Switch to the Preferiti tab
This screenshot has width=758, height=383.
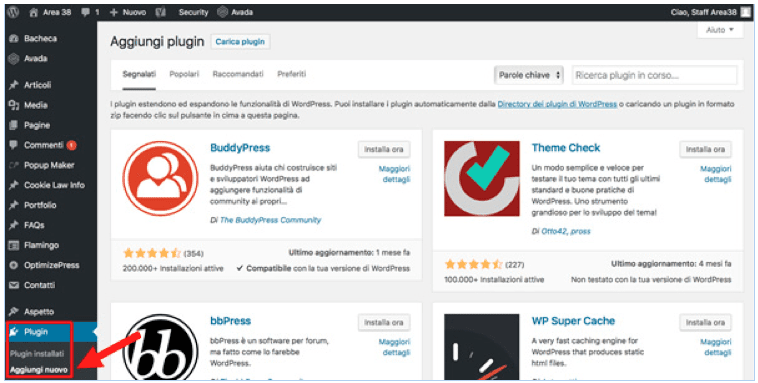point(292,74)
